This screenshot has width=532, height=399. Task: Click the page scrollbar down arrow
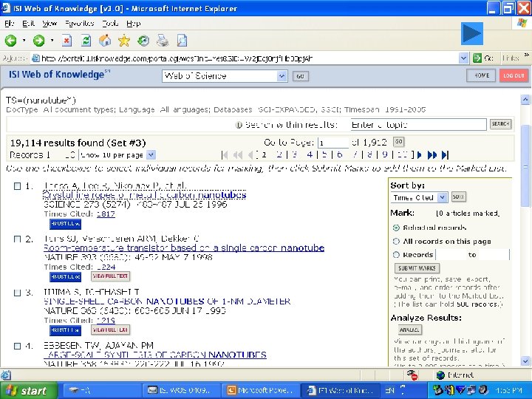click(x=525, y=361)
